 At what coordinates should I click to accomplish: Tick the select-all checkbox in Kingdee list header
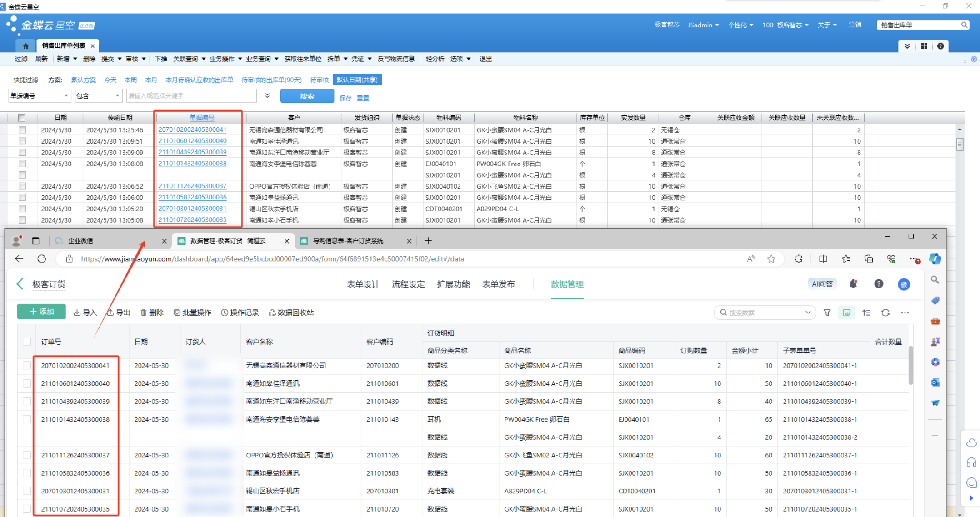click(21, 118)
